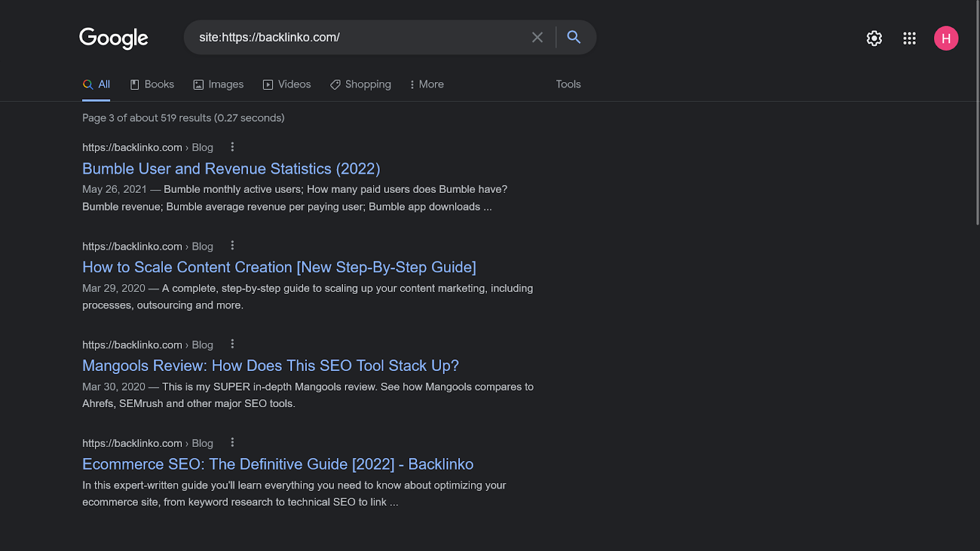Click the magnifying glass search button

click(574, 37)
